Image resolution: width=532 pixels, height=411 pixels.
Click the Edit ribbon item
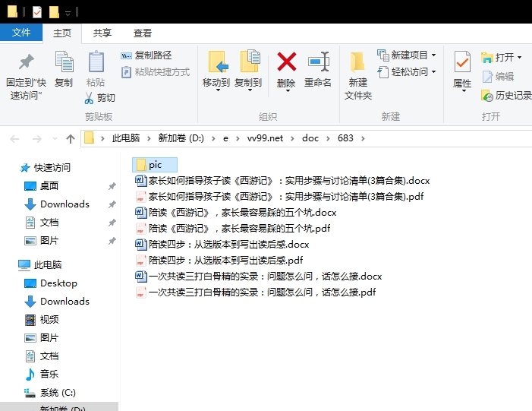pyautogui.click(x=498, y=77)
